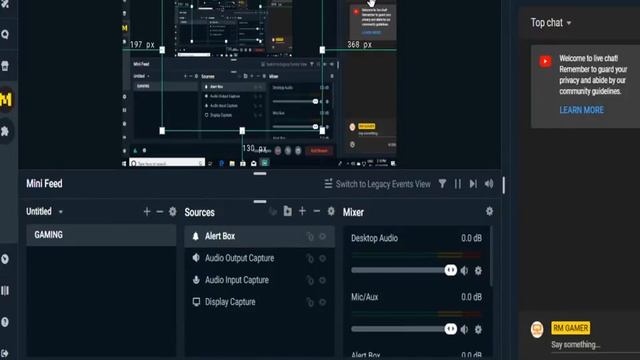The height and width of the screenshot is (360, 640).
Task: Toggle visibility eye for Alert Box
Action: coord(323,236)
